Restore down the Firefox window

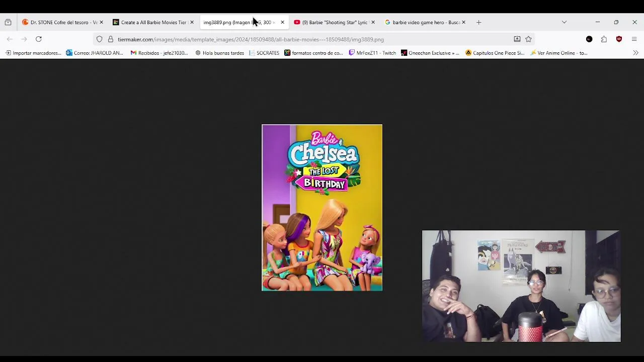(x=616, y=22)
